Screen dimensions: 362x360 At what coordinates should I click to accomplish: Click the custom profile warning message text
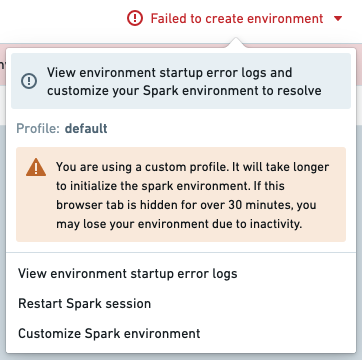(193, 195)
